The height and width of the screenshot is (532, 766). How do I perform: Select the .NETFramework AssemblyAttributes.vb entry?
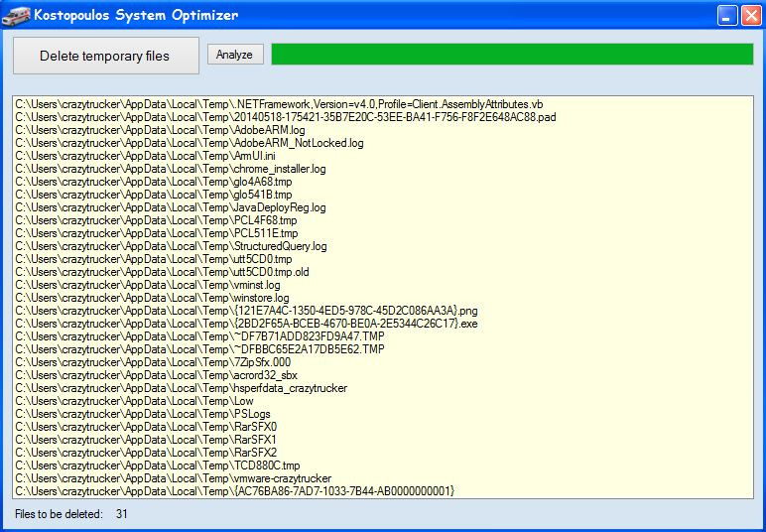pos(279,104)
